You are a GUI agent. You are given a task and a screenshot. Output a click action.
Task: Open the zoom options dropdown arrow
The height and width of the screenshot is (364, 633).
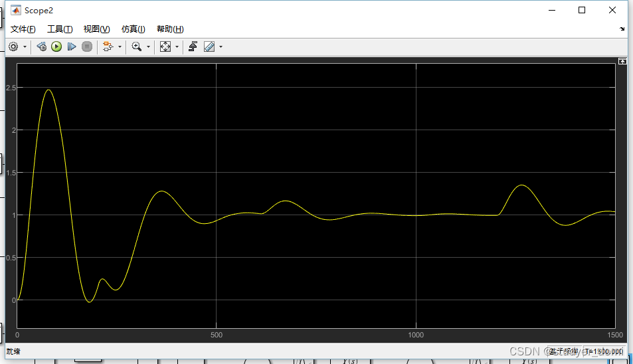[x=148, y=46]
